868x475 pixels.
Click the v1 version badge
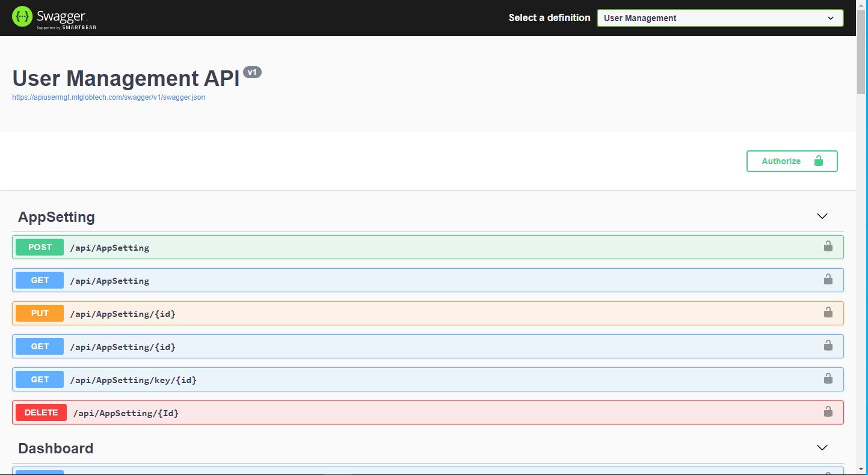(x=252, y=73)
